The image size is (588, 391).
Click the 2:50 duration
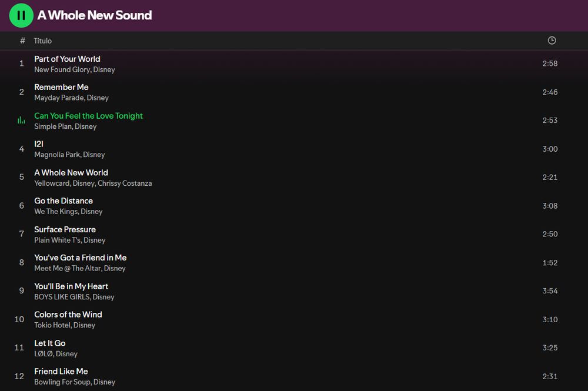(550, 234)
